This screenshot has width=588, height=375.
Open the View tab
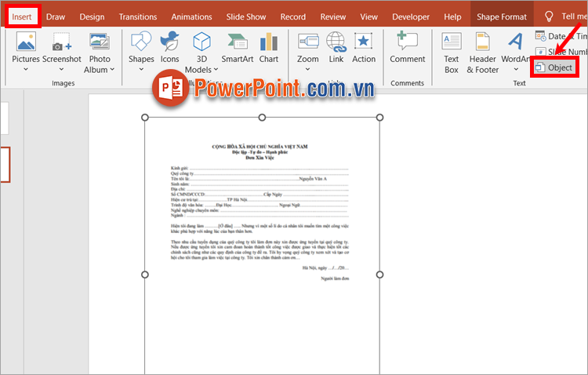369,17
